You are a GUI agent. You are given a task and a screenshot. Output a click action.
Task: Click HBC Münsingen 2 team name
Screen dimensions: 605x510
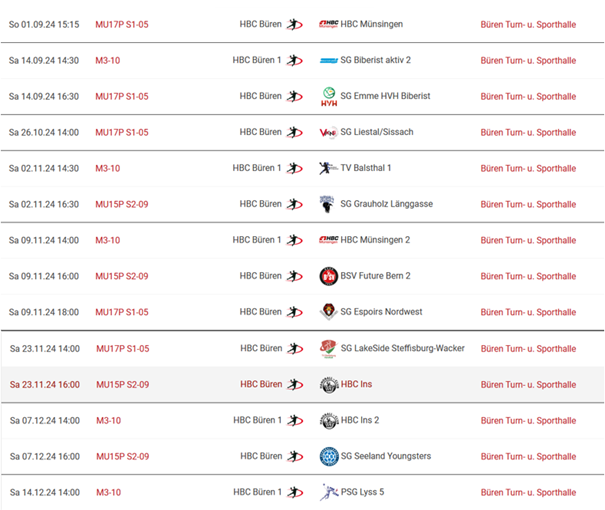point(375,240)
